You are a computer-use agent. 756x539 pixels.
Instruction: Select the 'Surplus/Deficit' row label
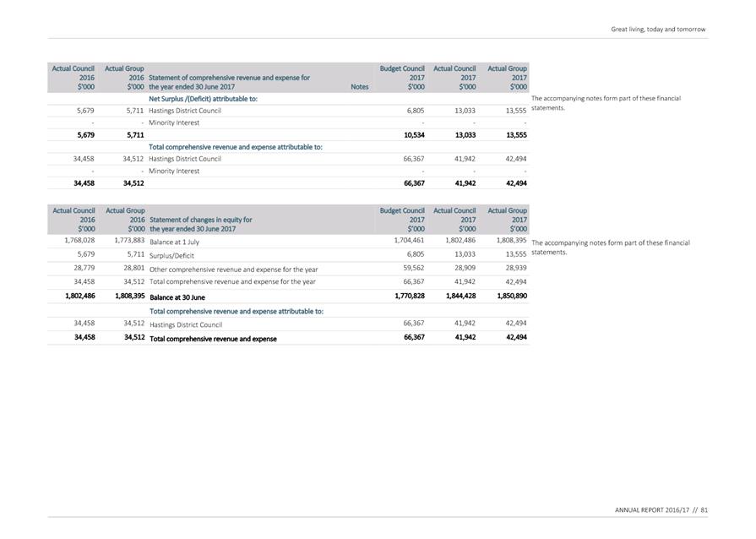click(171, 255)
